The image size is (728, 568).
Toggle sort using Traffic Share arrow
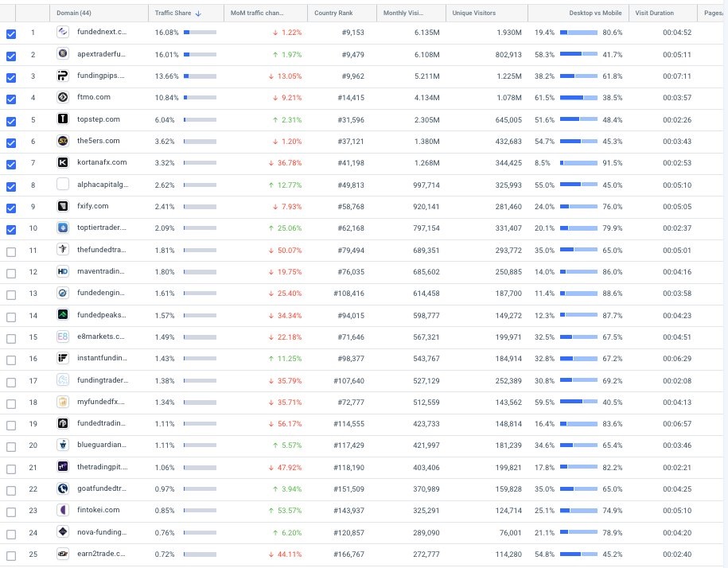click(x=198, y=14)
